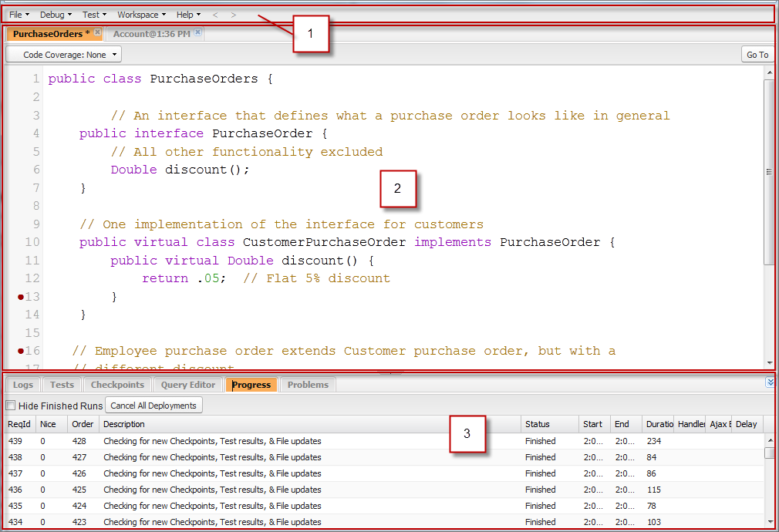This screenshot has height=532, width=779.
Task: Open the Problems tab
Action: pyautogui.click(x=308, y=385)
